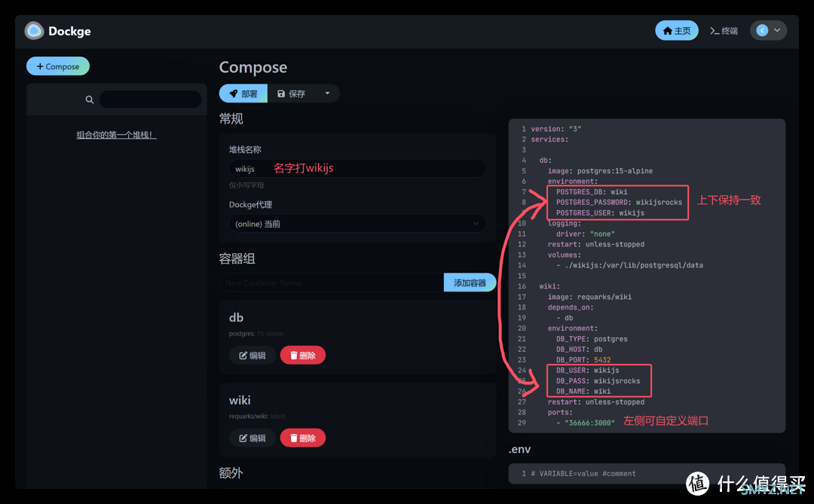Click the pencil icon in db 编辑
The height and width of the screenshot is (504, 814).
(243, 356)
